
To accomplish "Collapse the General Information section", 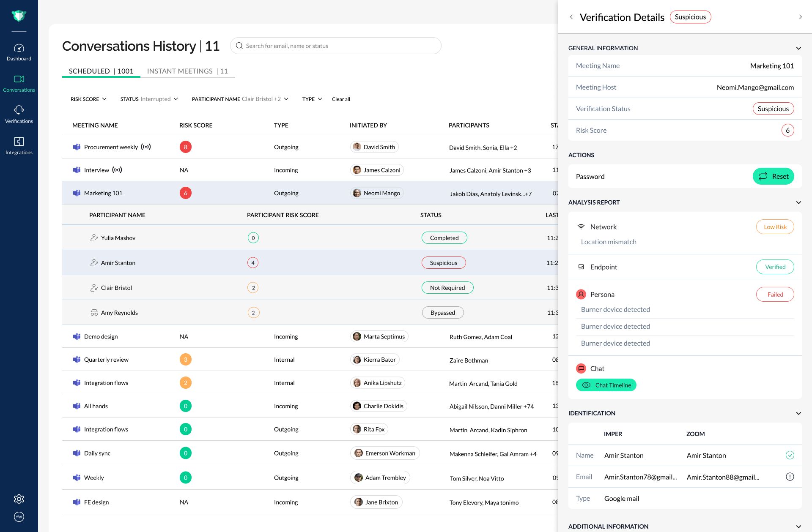I will click(798, 48).
